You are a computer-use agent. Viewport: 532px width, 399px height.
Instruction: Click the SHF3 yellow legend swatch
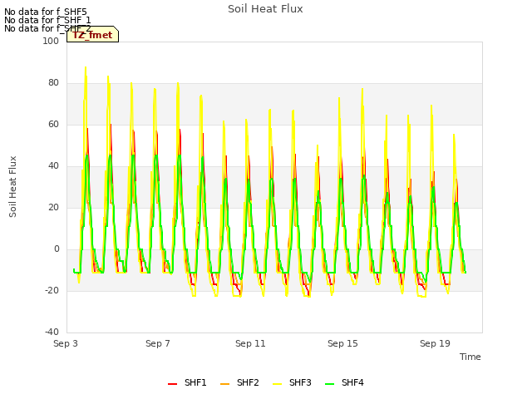point(277,384)
